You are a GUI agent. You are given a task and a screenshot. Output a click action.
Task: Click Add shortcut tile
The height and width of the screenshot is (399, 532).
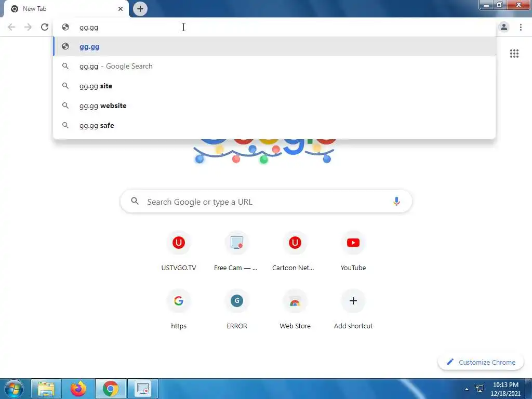point(353,310)
